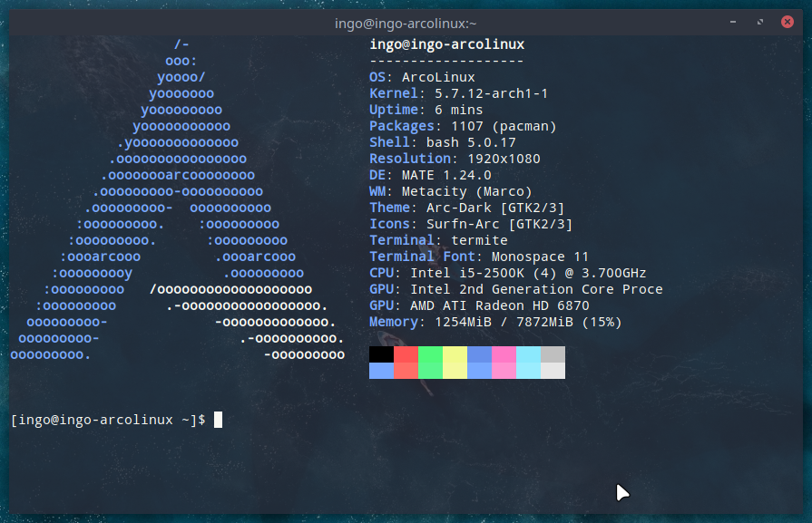The height and width of the screenshot is (523, 812).
Task: Click the pink color block in top row
Action: pos(504,354)
